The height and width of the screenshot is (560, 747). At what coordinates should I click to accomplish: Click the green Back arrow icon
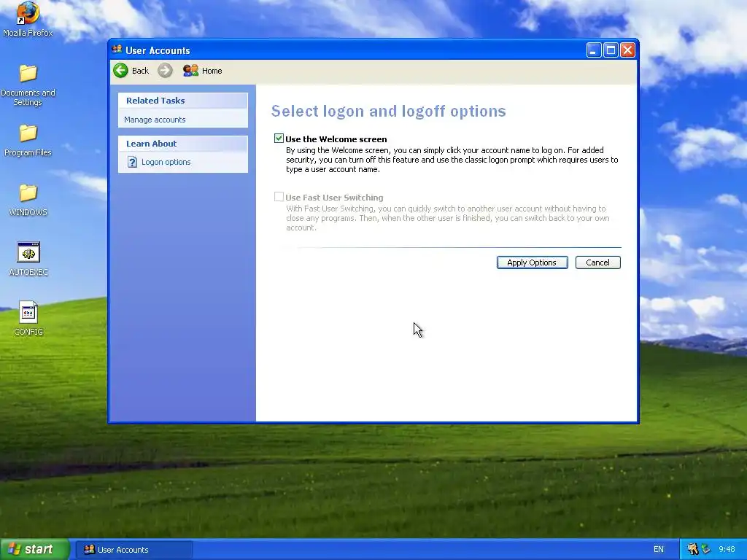click(120, 71)
